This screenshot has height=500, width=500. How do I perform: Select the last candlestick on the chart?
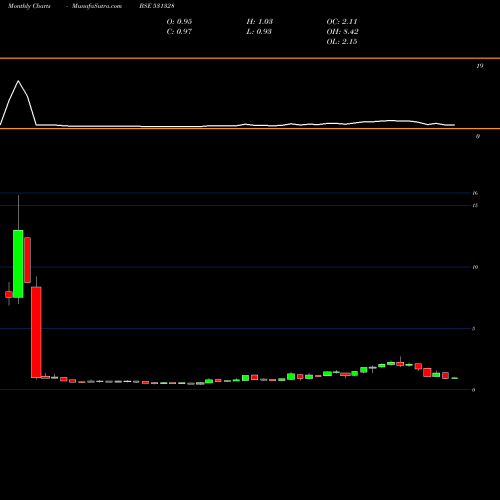click(x=454, y=378)
